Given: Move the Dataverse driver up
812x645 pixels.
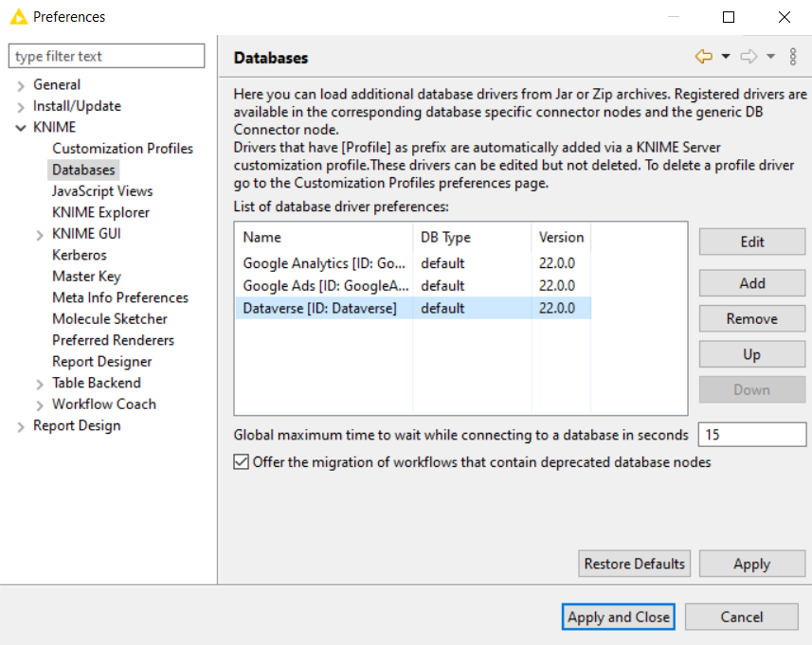Looking at the screenshot, I should (751, 353).
